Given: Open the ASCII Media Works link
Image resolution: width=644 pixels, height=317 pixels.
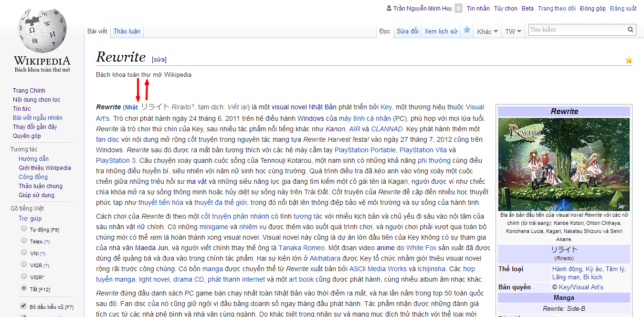Looking at the screenshot, I should pos(378,269).
